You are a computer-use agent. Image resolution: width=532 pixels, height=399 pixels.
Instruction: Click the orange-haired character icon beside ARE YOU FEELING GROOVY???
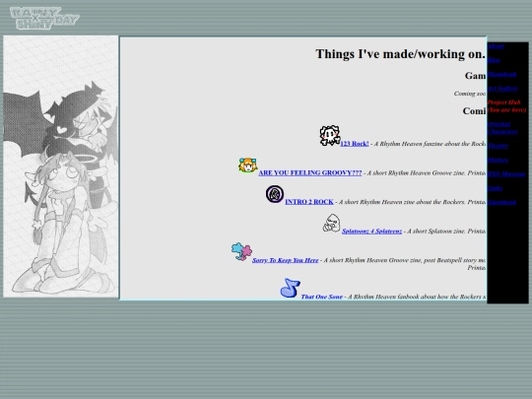point(247,165)
